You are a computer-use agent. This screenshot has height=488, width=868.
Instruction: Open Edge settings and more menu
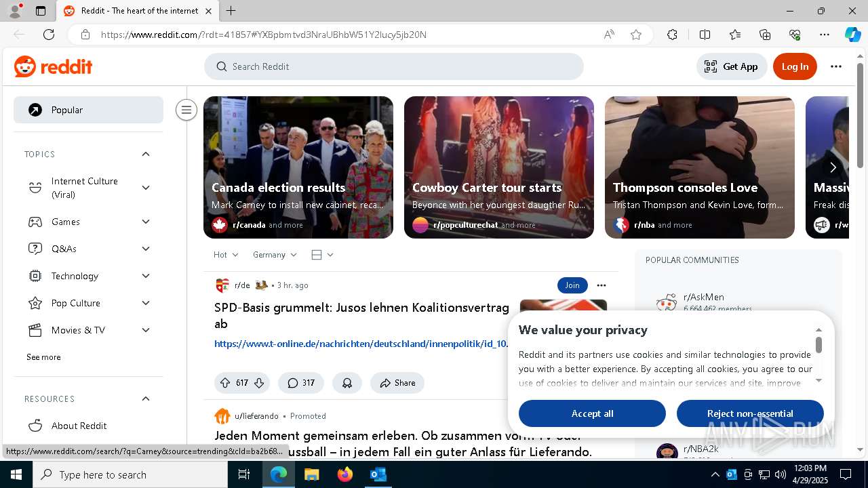point(825,35)
